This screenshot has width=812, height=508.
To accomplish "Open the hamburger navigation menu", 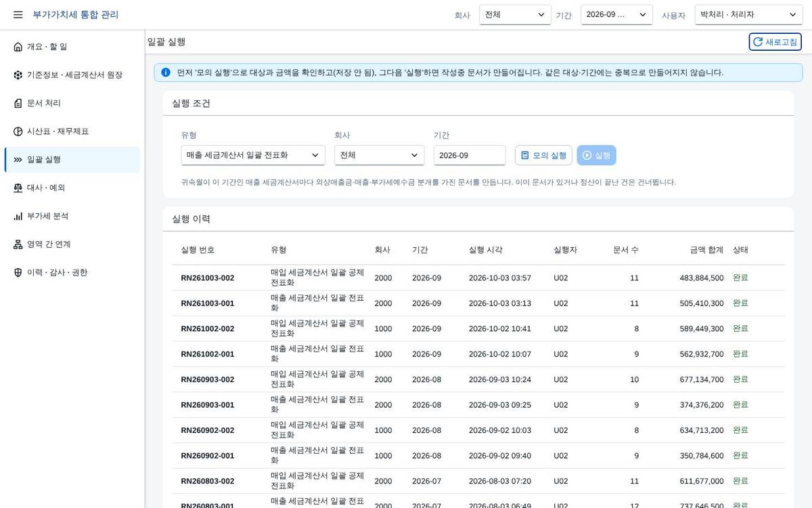I will [x=18, y=14].
